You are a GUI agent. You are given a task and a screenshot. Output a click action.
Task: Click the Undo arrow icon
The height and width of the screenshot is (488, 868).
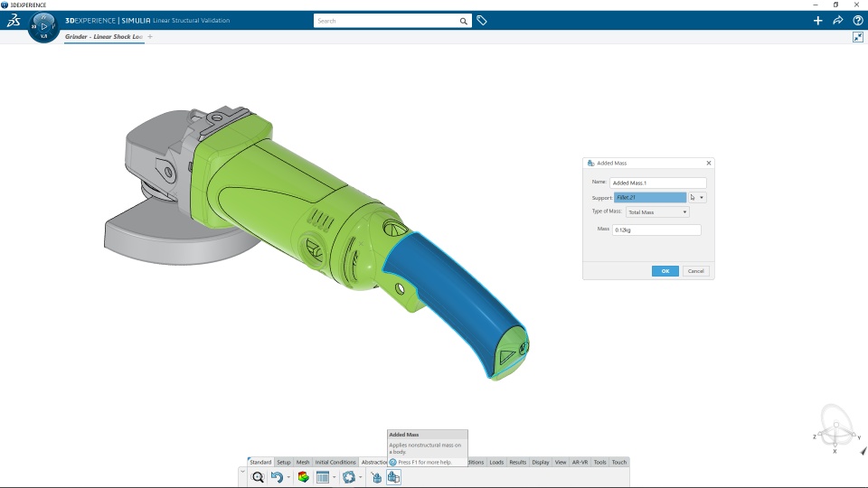[x=277, y=477]
